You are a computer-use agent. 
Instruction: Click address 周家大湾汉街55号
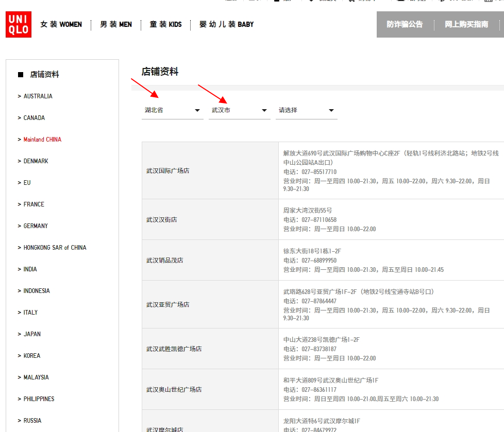[308, 211]
